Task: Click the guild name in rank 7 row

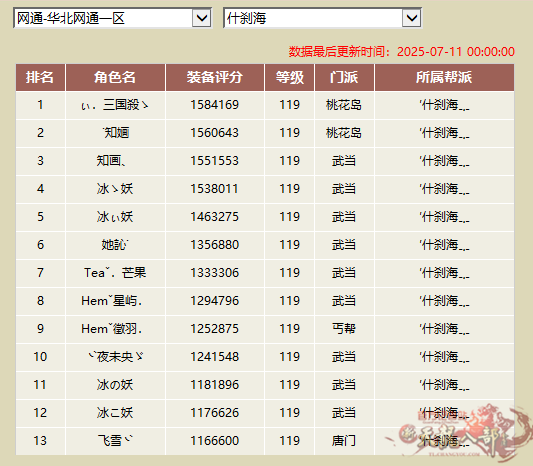Action: point(444,273)
